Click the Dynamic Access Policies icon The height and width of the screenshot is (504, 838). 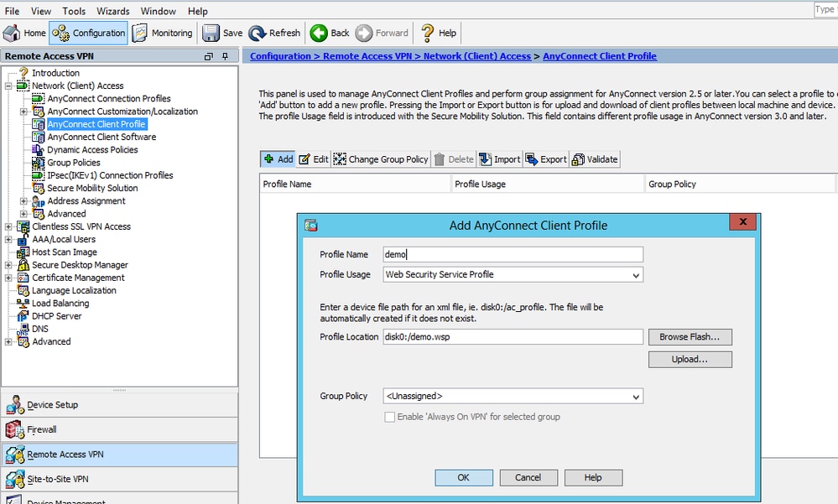coord(38,149)
